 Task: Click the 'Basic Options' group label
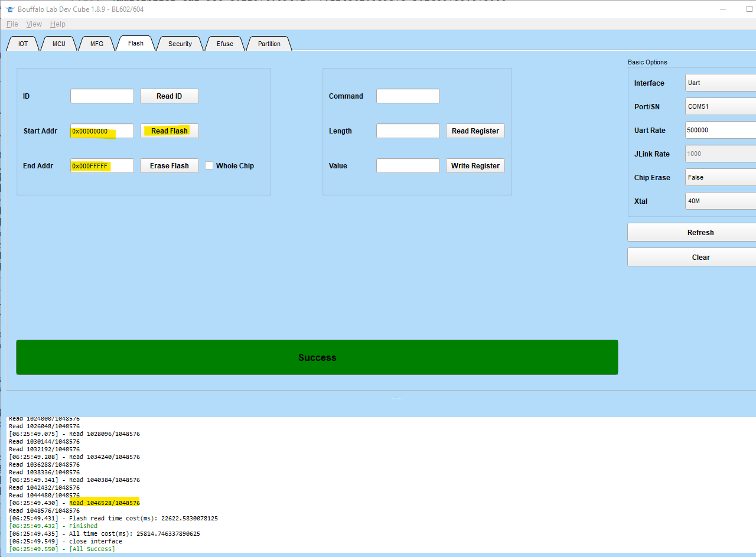point(647,62)
